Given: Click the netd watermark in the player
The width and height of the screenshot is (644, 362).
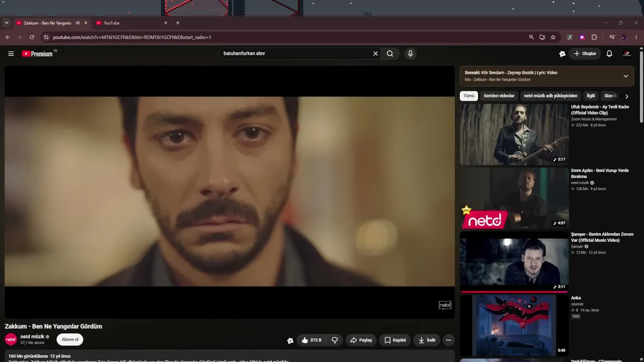Looking at the screenshot, I should [445, 305].
